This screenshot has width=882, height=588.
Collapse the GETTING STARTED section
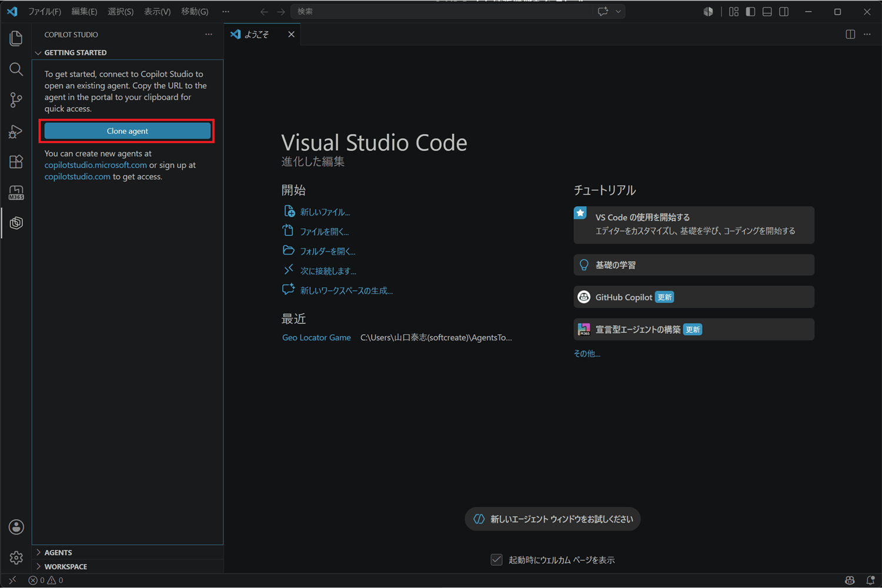coord(128,52)
